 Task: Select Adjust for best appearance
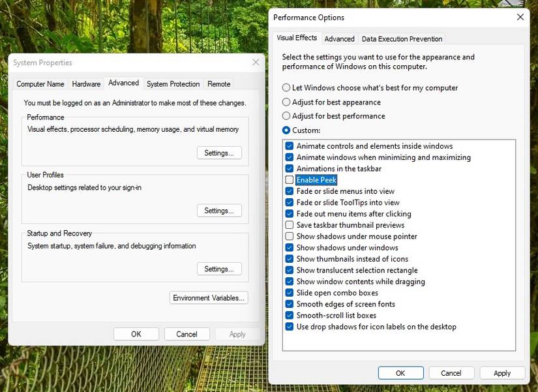pyautogui.click(x=286, y=102)
